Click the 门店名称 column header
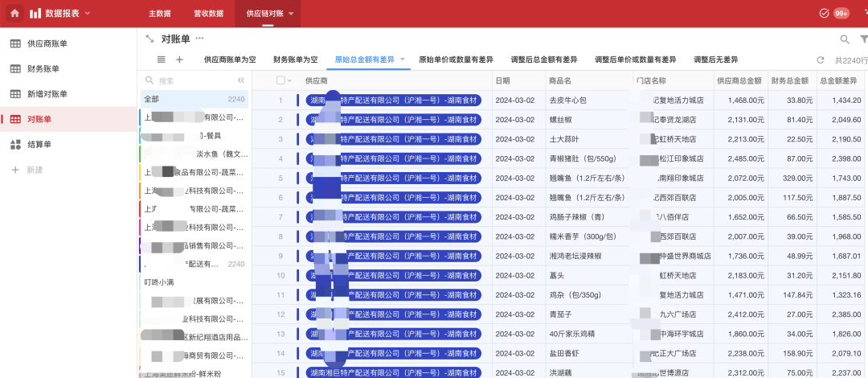This screenshot has height=378, width=868. 651,80
